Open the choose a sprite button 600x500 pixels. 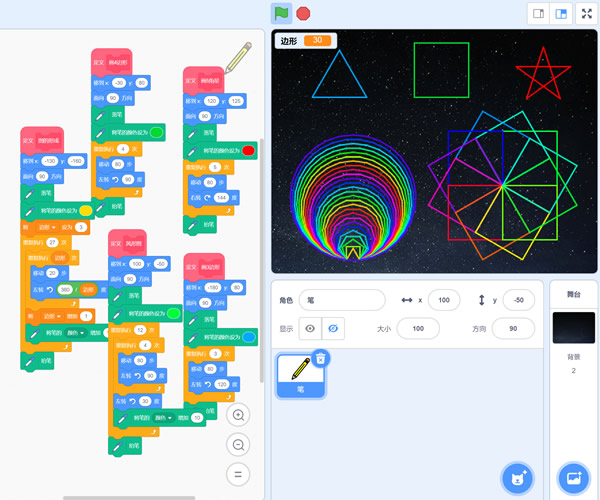(517, 479)
